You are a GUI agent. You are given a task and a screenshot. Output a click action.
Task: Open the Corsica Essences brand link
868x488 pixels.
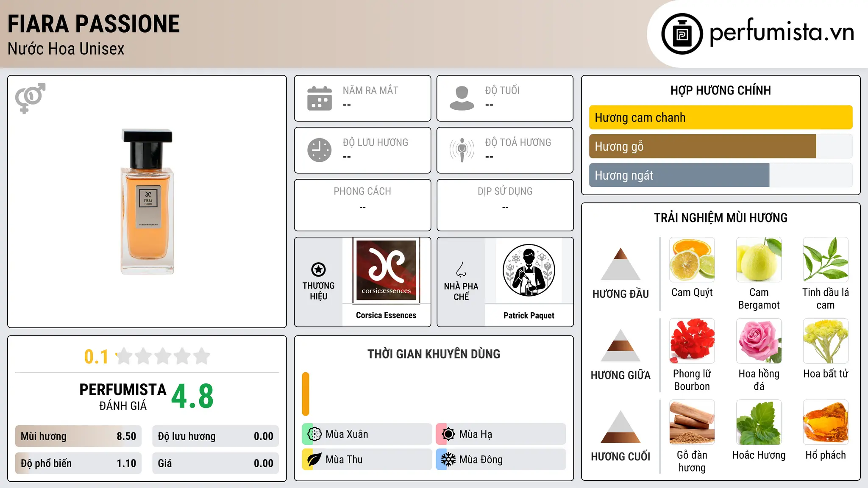pyautogui.click(x=386, y=315)
